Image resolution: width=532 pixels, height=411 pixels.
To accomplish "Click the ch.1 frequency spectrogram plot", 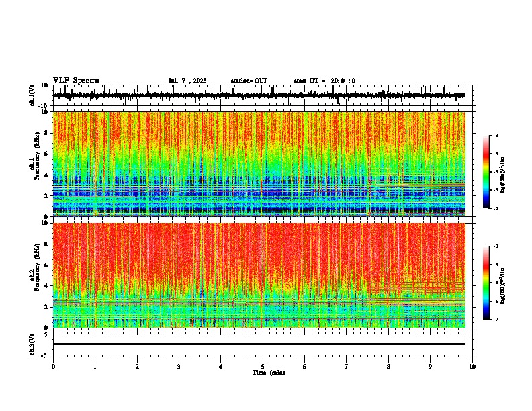I will tap(259, 164).
